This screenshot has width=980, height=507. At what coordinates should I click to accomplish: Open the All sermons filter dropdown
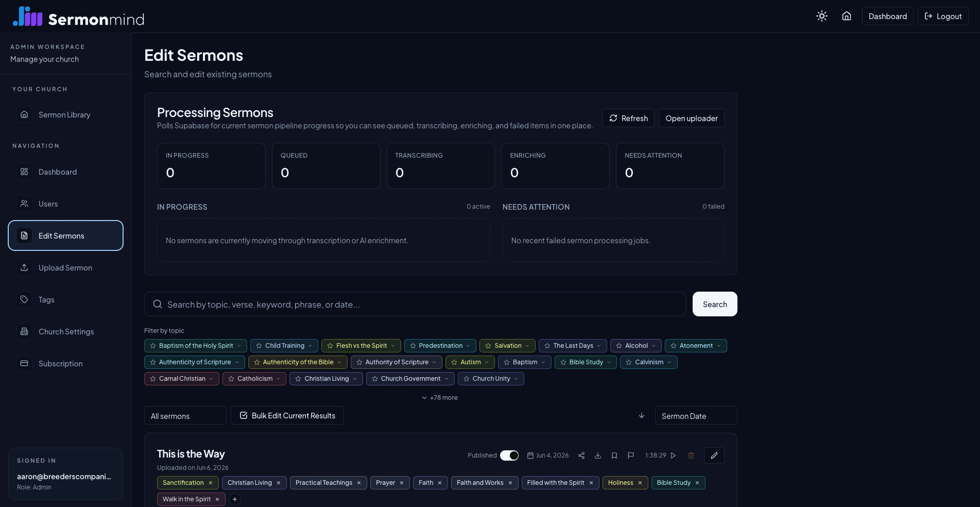coord(185,416)
